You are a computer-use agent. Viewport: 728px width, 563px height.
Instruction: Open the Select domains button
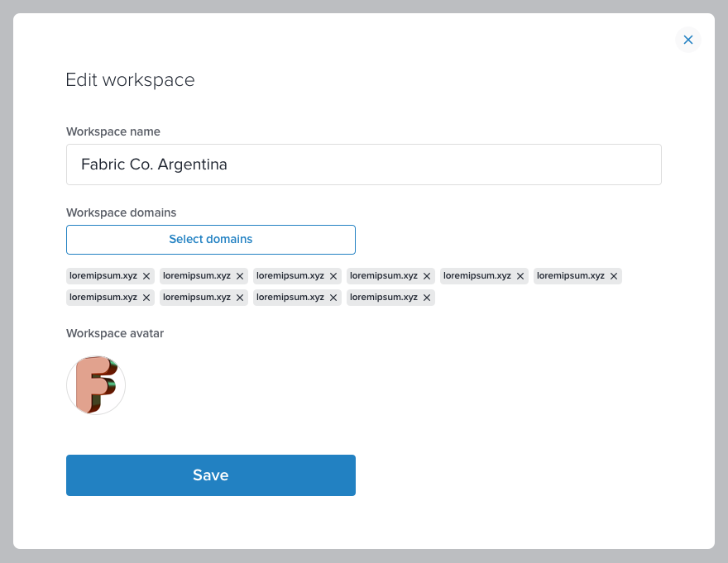point(211,240)
